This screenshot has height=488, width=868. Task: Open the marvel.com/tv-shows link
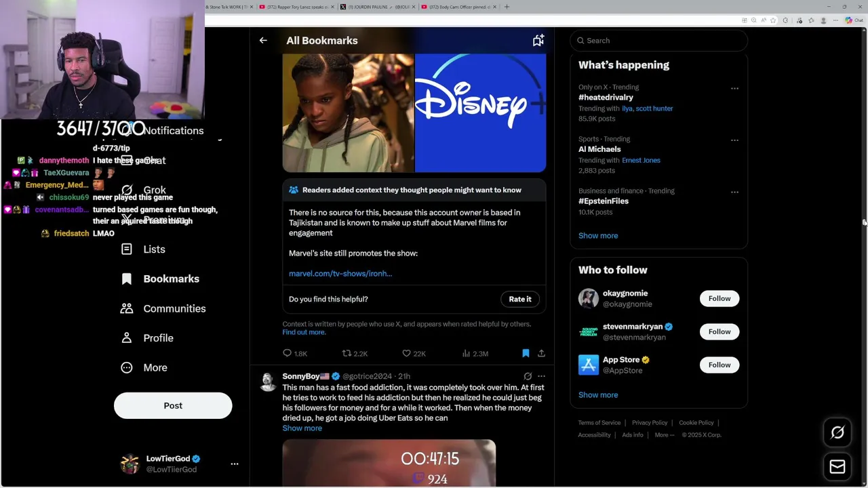[340, 274]
